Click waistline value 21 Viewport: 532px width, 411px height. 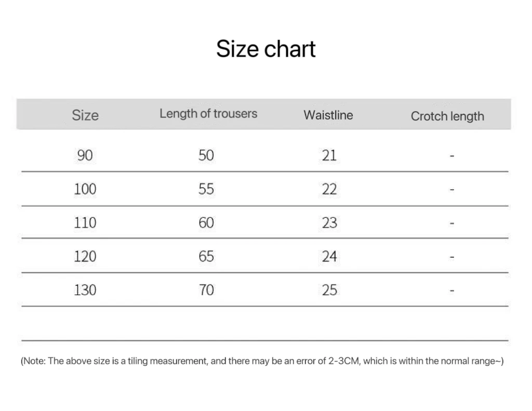[329, 155]
